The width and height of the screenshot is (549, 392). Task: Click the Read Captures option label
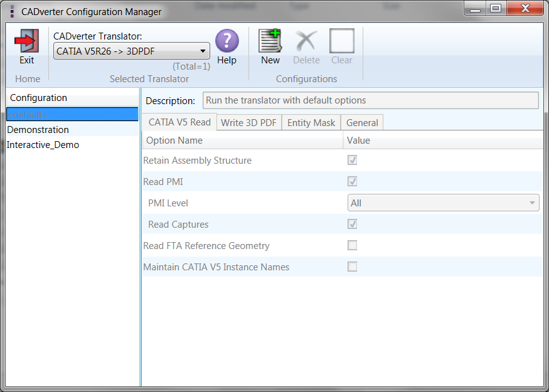pyautogui.click(x=178, y=225)
